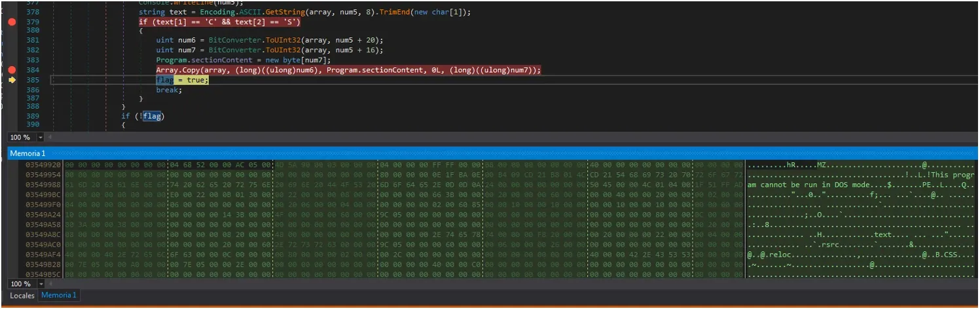This screenshot has width=980, height=309.
Task: Click memory address 03549954
Action: [x=43, y=175]
